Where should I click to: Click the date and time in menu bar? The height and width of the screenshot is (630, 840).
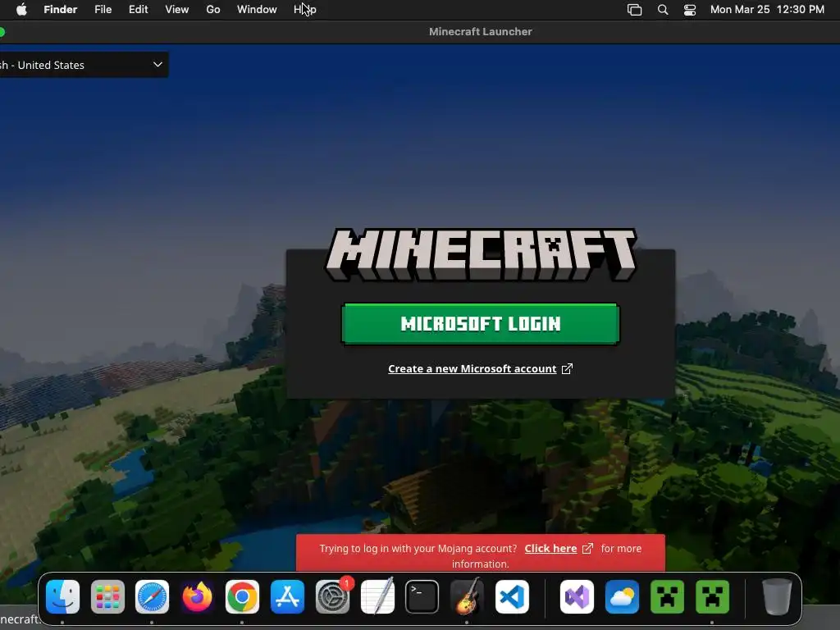767,9
